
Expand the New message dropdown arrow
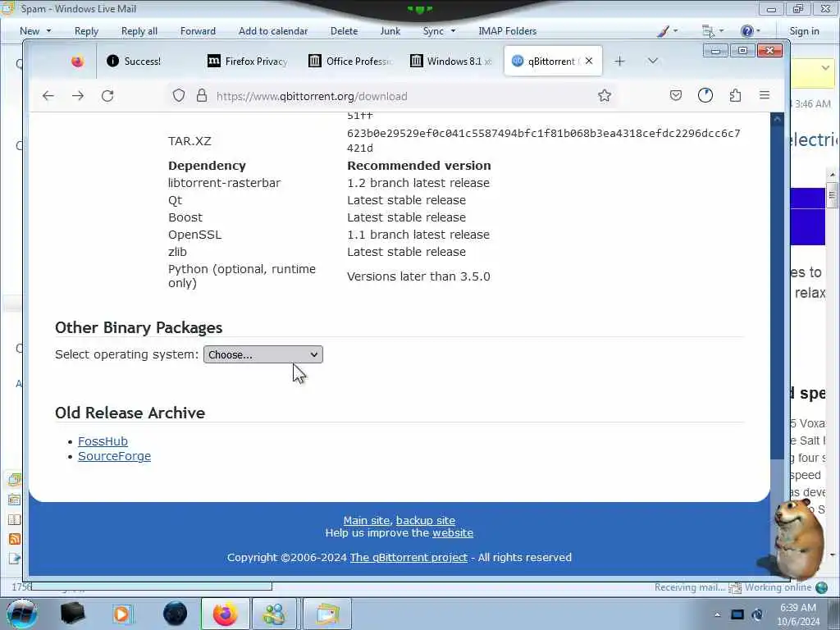point(48,31)
